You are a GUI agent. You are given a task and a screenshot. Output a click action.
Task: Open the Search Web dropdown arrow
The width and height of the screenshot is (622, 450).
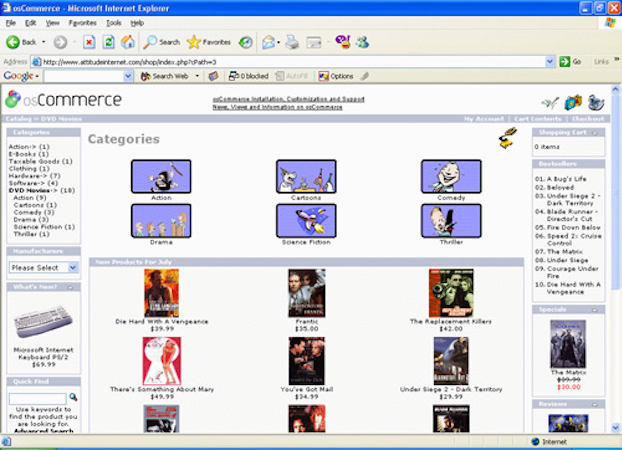[x=197, y=76]
